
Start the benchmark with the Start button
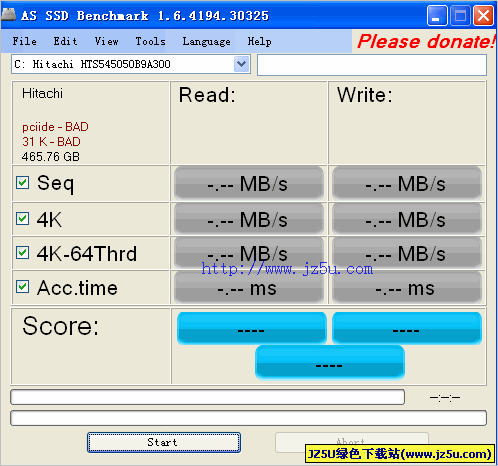(x=164, y=442)
